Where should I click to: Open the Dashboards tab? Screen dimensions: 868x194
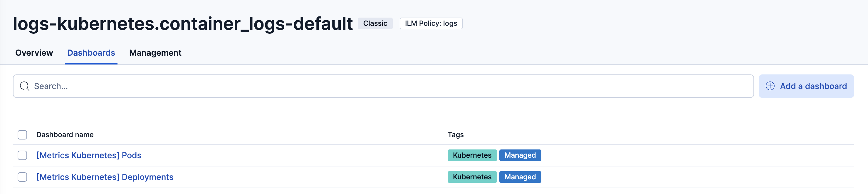[91, 53]
